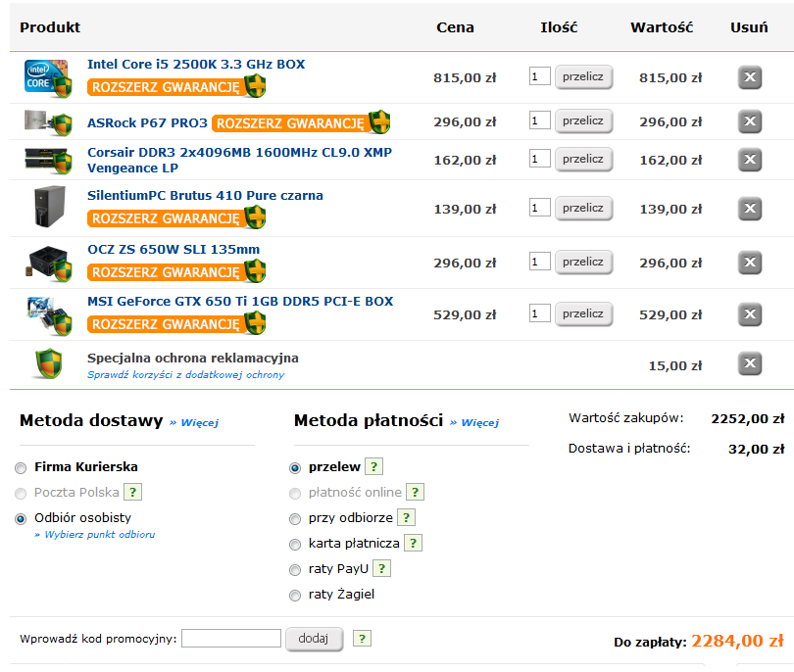The image size is (794, 672).
Task: Click SilentiumPC Brutus case thumbnail
Action: [49, 207]
